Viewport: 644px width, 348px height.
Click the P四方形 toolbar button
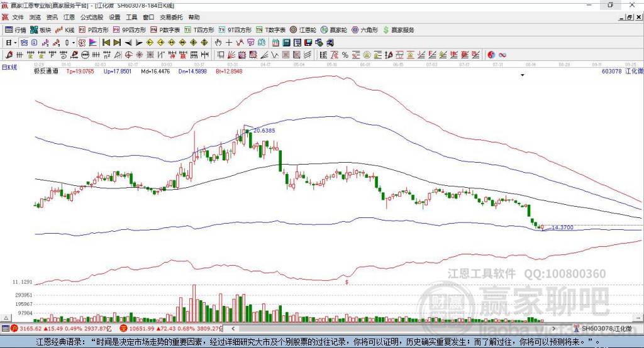click(x=94, y=30)
